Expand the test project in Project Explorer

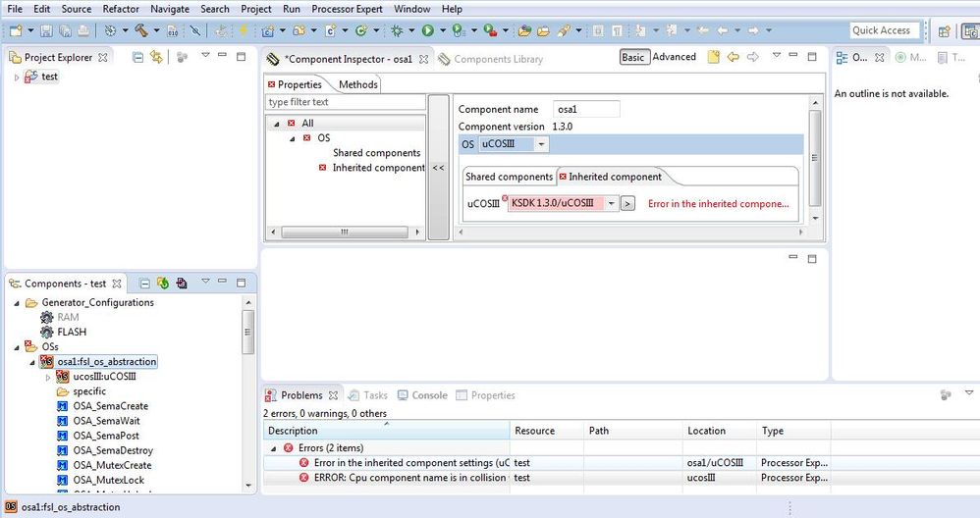click(x=17, y=78)
